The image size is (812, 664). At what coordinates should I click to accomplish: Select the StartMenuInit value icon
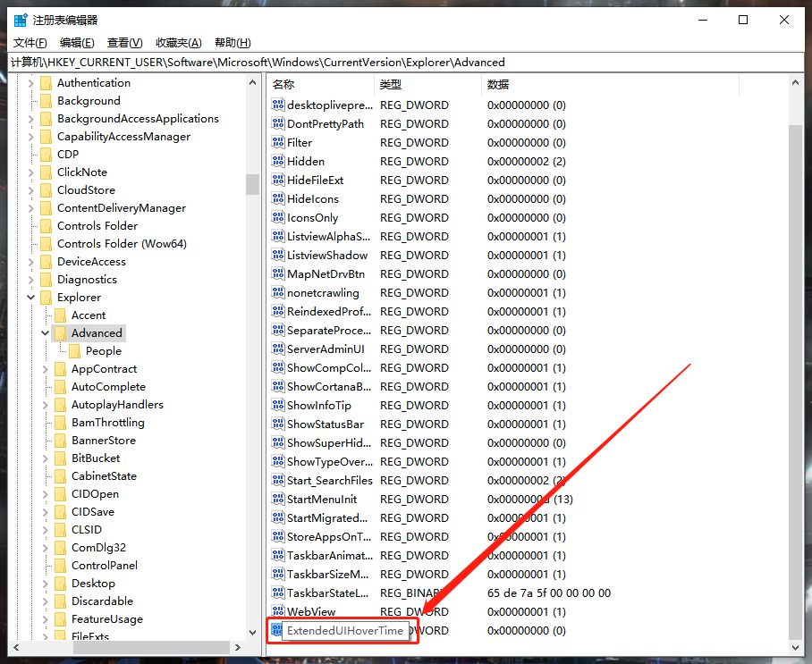pos(278,499)
